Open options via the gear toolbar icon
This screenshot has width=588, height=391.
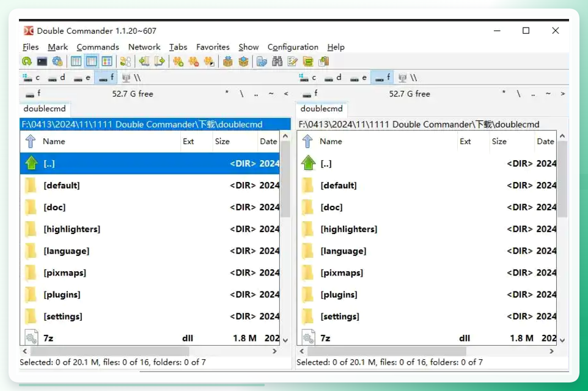(57, 61)
